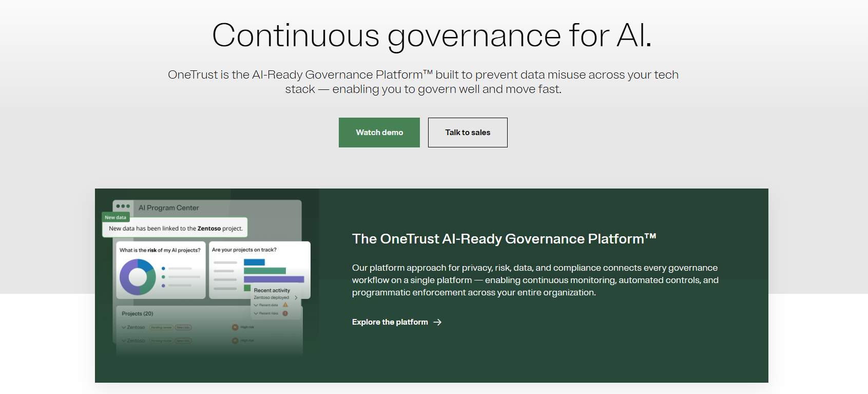
Task: Click the "AI Program Center" title in the illustration
Action: [169, 208]
